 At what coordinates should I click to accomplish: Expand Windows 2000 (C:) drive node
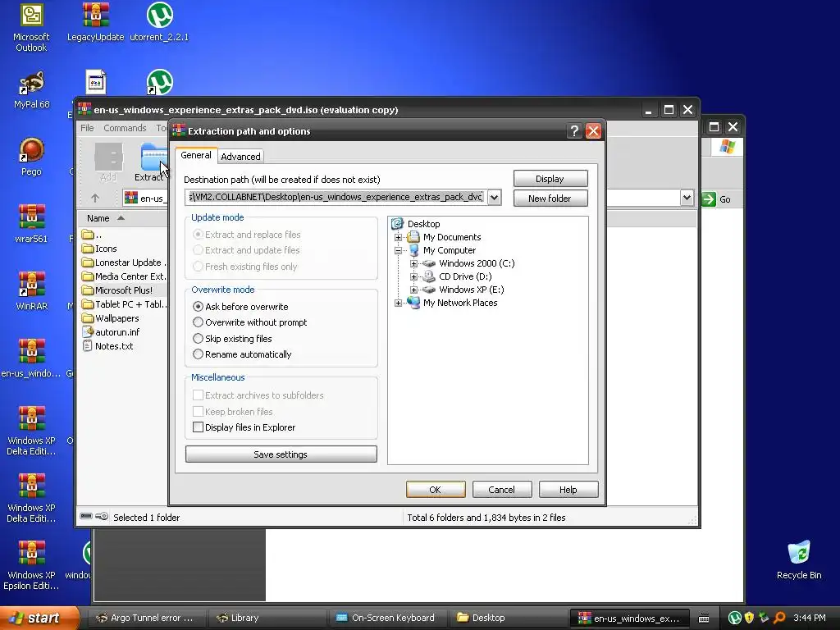(x=413, y=263)
